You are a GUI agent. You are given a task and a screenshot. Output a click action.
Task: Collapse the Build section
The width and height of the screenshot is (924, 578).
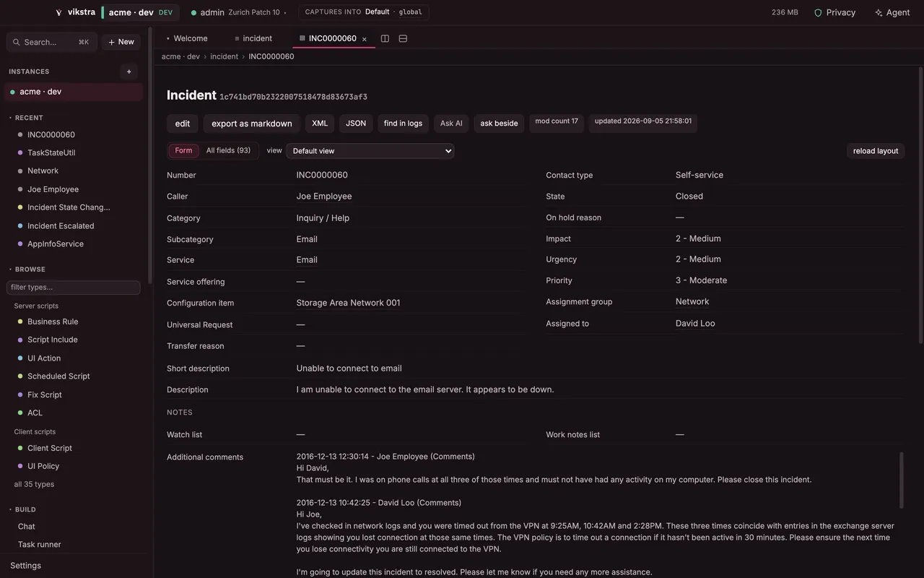point(22,509)
